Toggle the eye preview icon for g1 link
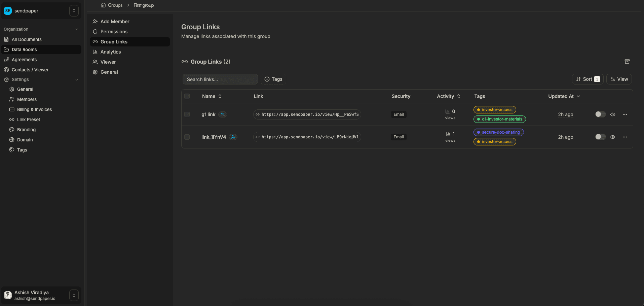The width and height of the screenshot is (644, 306). coord(612,114)
